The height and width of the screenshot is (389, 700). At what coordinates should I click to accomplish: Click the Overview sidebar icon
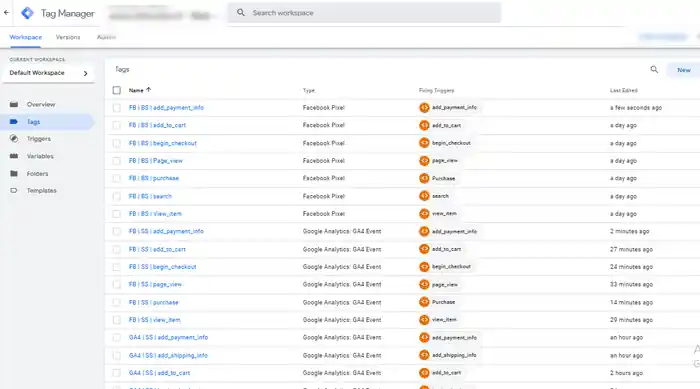[x=14, y=104]
